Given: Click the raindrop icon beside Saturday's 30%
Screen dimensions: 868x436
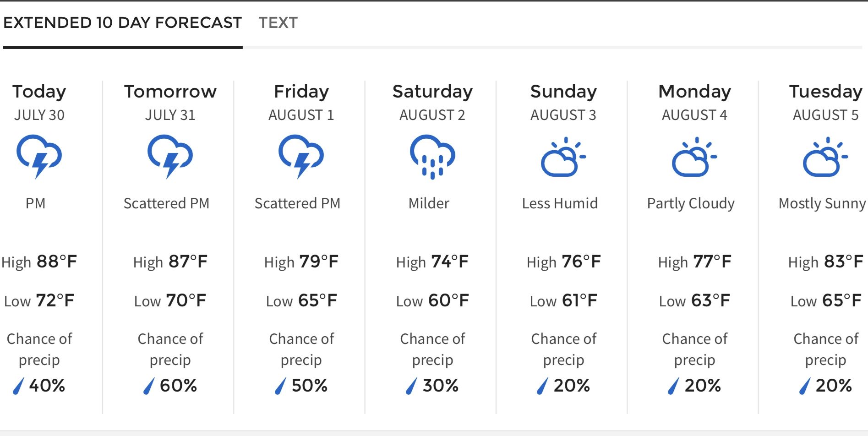Looking at the screenshot, I should [411, 386].
